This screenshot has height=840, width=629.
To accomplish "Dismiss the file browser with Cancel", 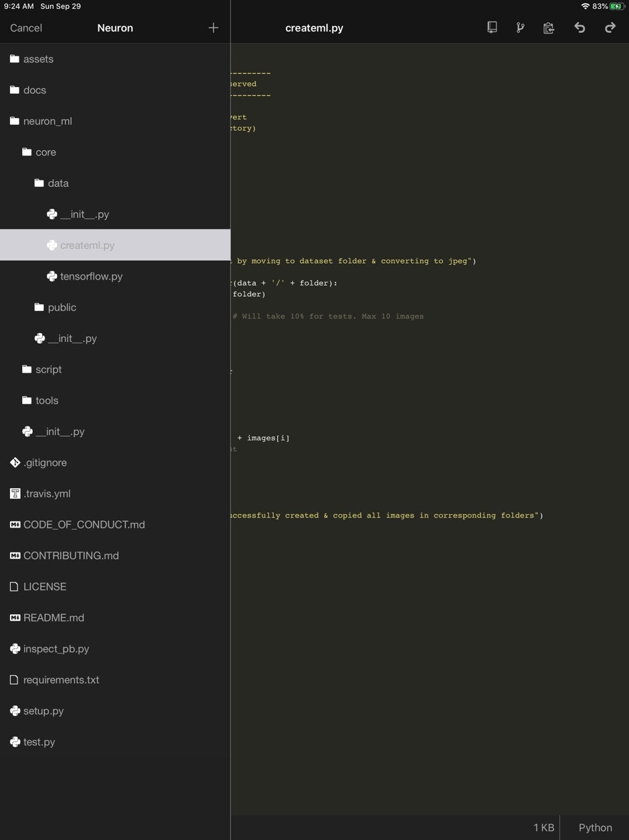I will tap(25, 27).
